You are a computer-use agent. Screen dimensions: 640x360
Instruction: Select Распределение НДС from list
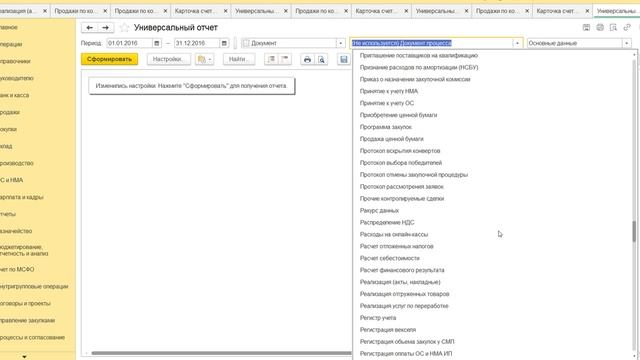click(387, 222)
